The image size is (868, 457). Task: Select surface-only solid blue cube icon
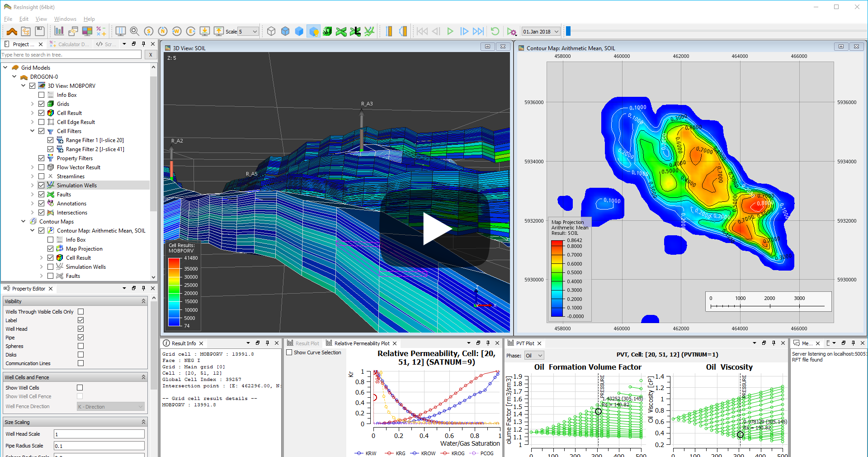pyautogui.click(x=299, y=31)
